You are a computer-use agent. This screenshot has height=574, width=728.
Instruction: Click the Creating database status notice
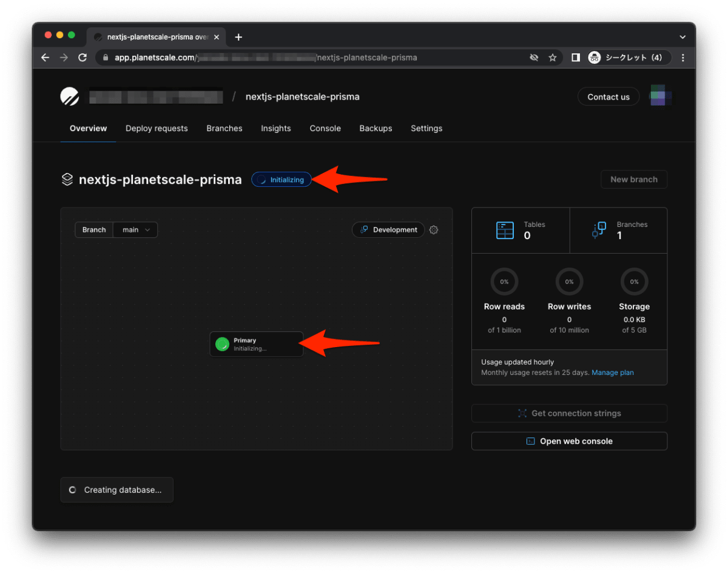[116, 490]
